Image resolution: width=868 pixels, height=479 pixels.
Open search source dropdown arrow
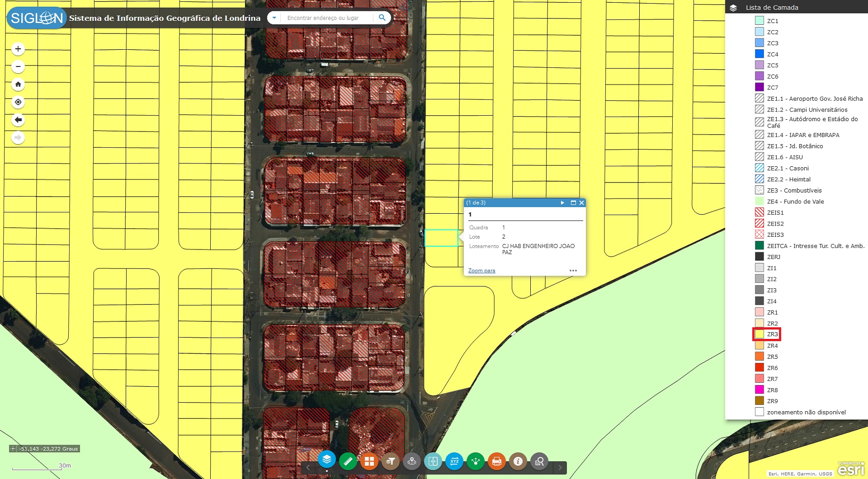274,18
